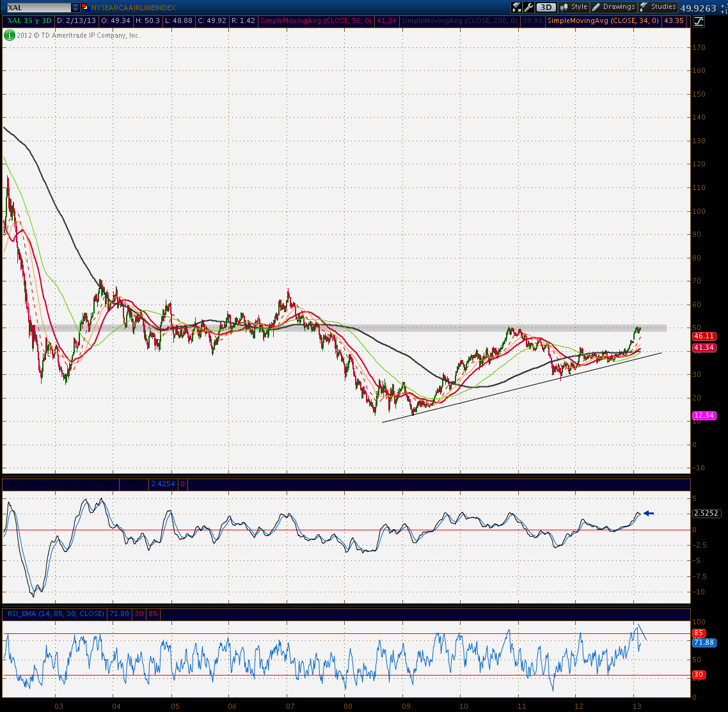Click the MACD value 2.4254 in header
This screenshot has width=728, height=712.
pyautogui.click(x=163, y=484)
